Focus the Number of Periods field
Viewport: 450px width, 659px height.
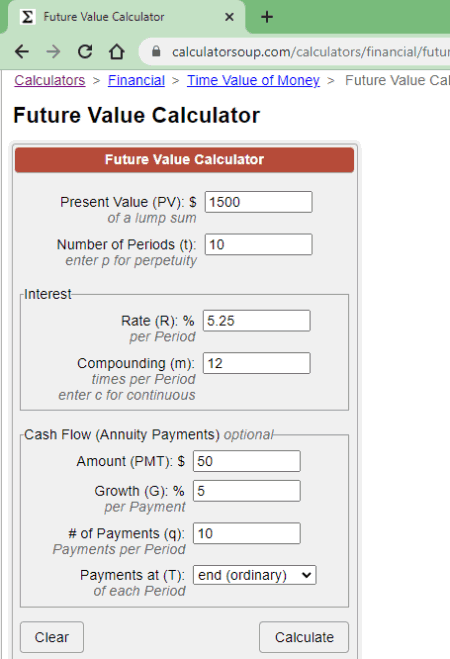coord(258,245)
